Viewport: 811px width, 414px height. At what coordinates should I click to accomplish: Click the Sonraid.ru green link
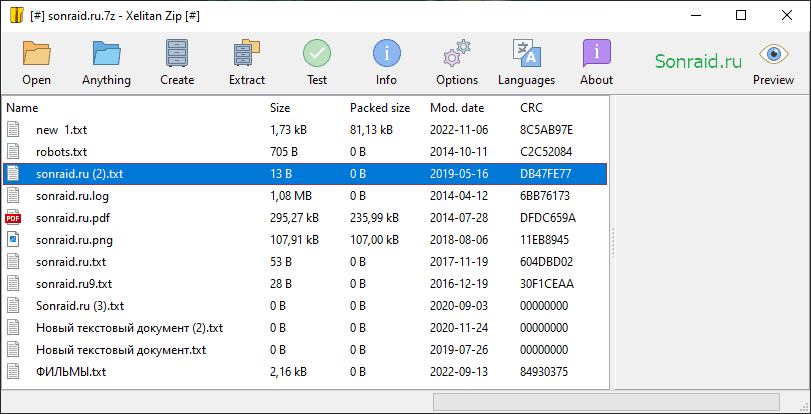(x=698, y=61)
